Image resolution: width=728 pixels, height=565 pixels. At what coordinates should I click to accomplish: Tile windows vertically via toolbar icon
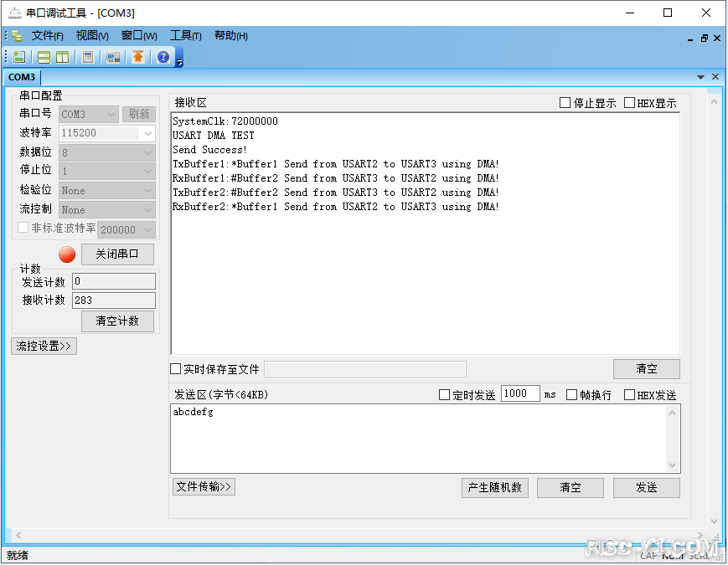[x=62, y=57]
